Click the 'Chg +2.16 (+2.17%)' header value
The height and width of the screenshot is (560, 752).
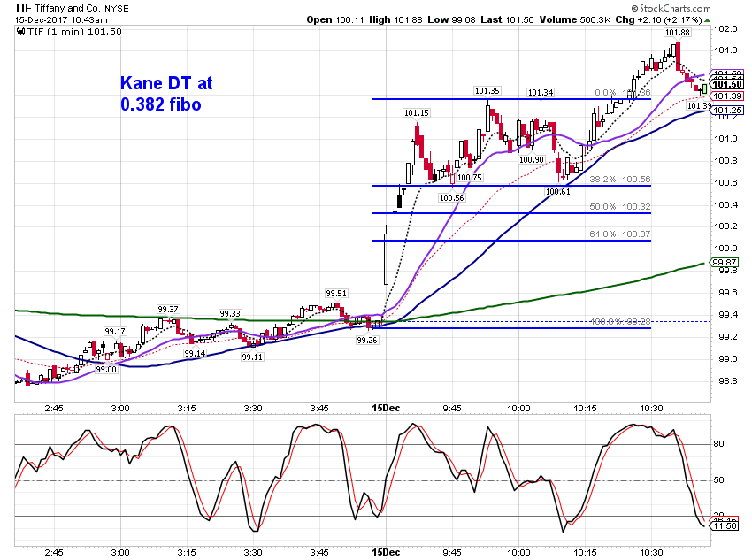point(658,20)
